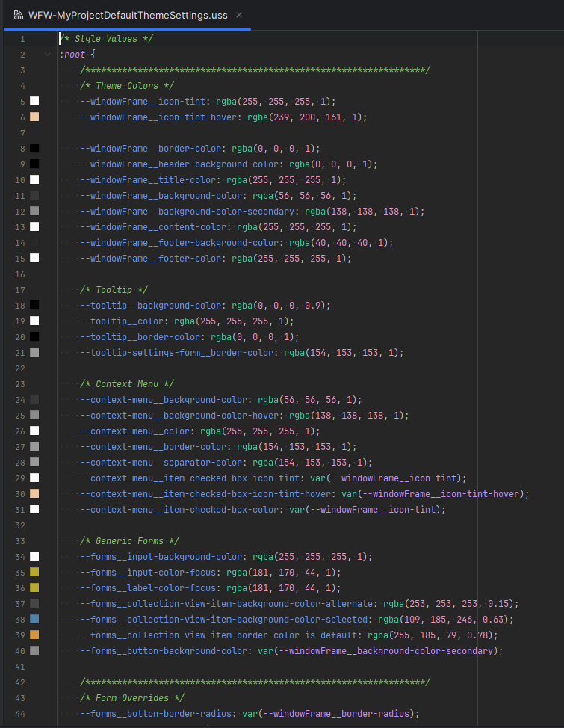Open swatch for context-menu__border-color line 27
Viewport: 564px width, 728px height.
(x=34, y=447)
